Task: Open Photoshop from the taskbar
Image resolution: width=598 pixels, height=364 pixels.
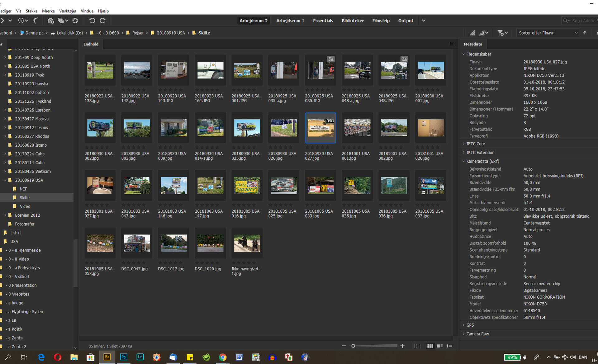Action: pyautogui.click(x=124, y=357)
